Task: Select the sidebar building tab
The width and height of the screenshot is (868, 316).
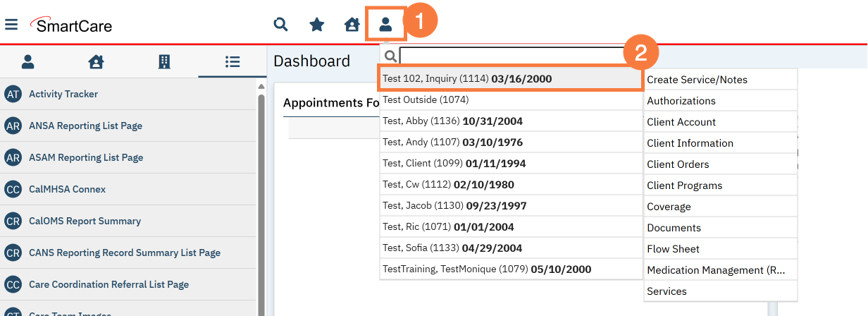Action: (x=164, y=62)
